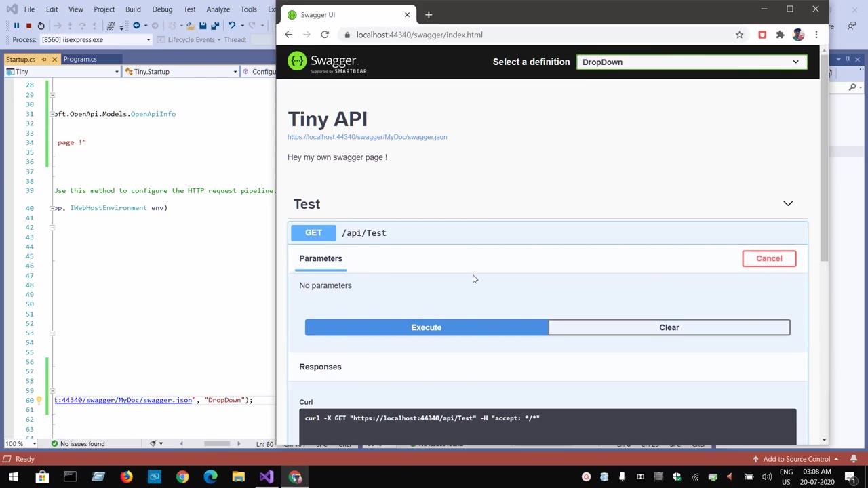Open the Chrome Extensions puzzle icon
Screen dimensions: 868x488
click(780, 35)
